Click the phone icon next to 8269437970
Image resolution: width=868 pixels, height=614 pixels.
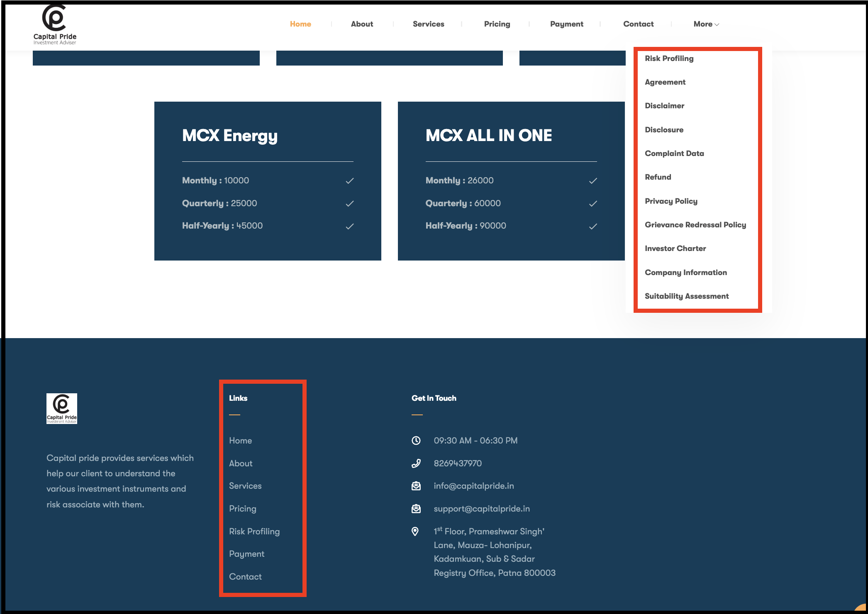coord(416,463)
